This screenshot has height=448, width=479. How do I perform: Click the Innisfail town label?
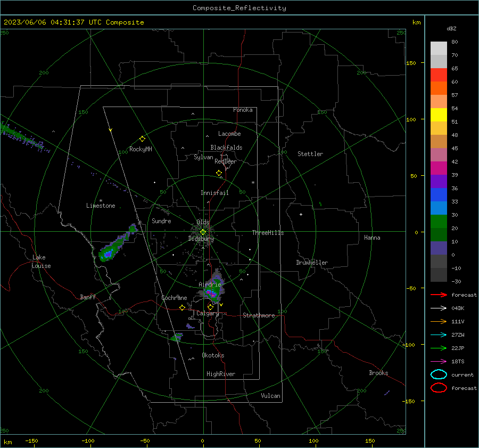214,193
